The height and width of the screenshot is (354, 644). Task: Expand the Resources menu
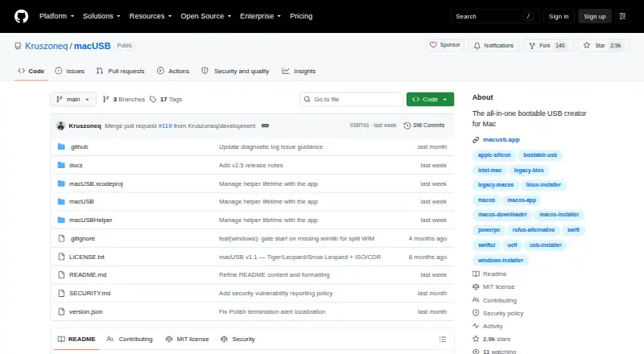point(151,16)
